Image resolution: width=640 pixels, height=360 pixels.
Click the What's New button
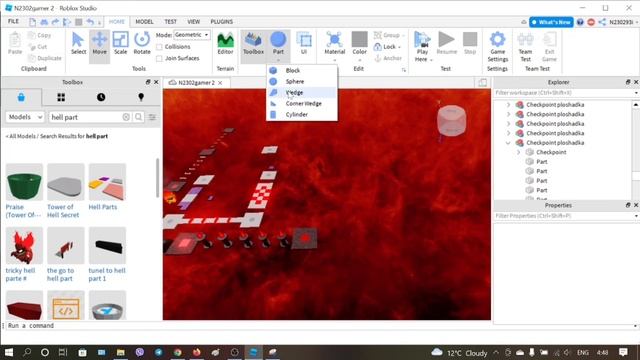551,22
